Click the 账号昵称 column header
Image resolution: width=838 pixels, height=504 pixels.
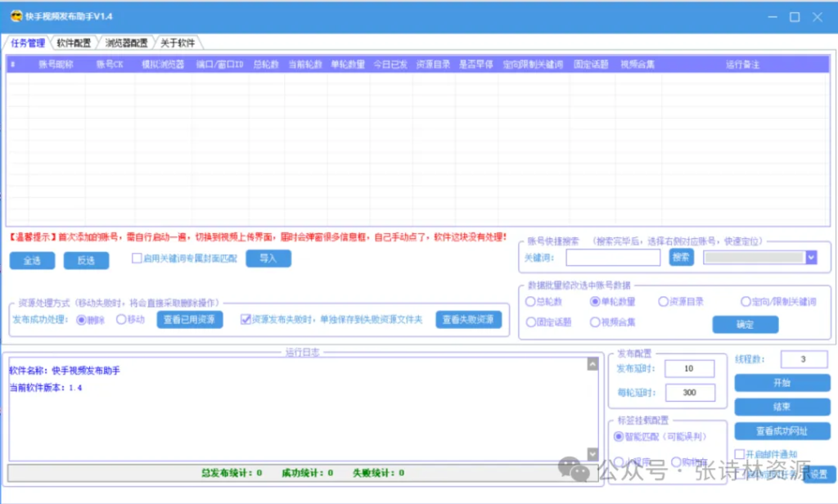(x=56, y=65)
